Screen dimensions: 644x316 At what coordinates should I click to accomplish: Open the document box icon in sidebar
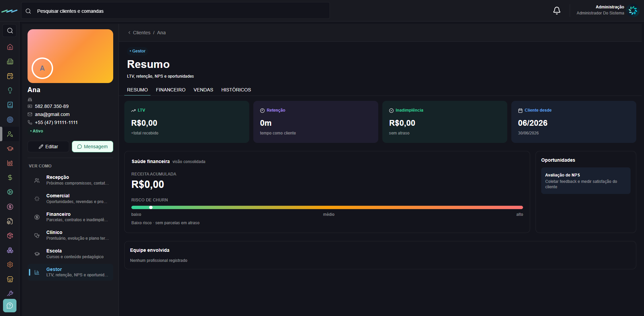(x=10, y=221)
